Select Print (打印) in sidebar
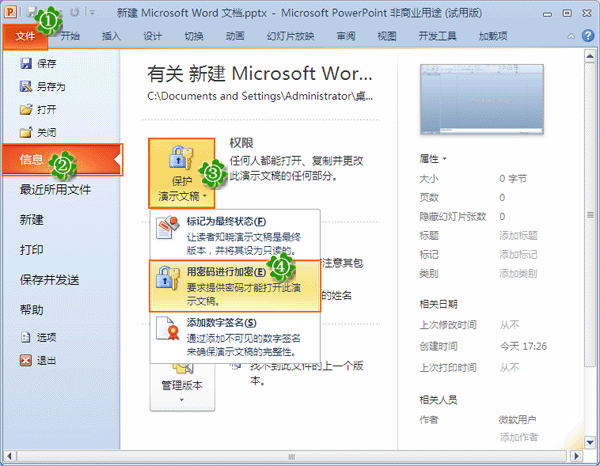 pyautogui.click(x=32, y=250)
